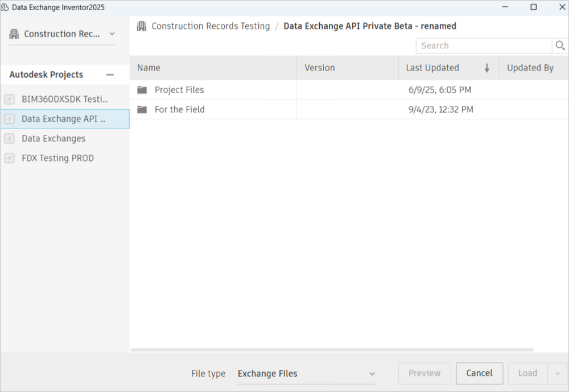
Task: Click the 6/9/25, 6:05 PM date cell
Action: [x=440, y=90]
